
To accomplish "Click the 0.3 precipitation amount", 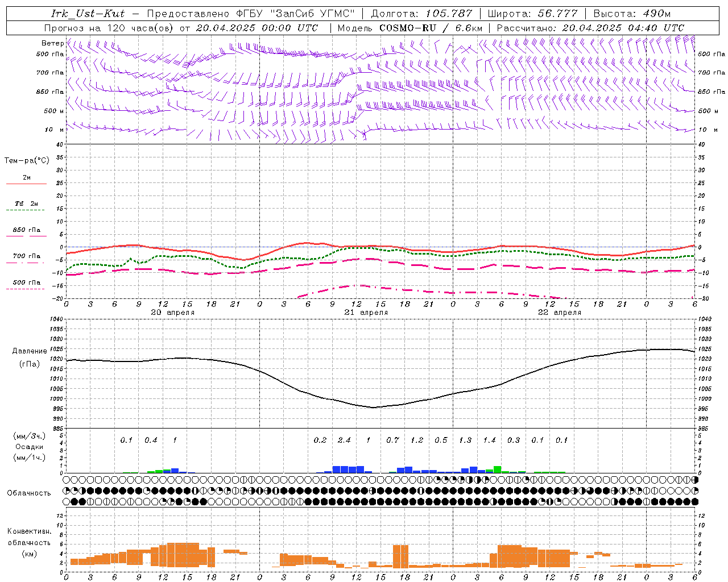I will point(514,440).
